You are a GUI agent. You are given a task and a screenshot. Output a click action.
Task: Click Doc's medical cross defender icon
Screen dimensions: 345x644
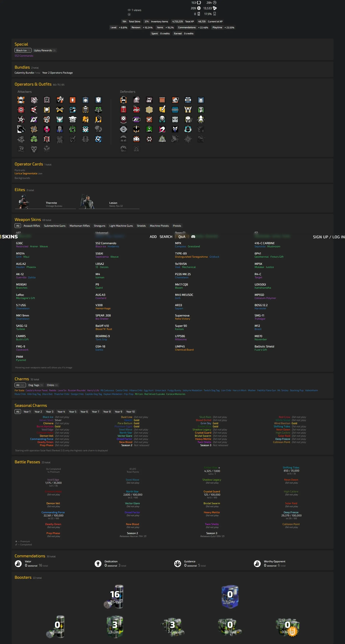pyautogui.click(x=188, y=100)
